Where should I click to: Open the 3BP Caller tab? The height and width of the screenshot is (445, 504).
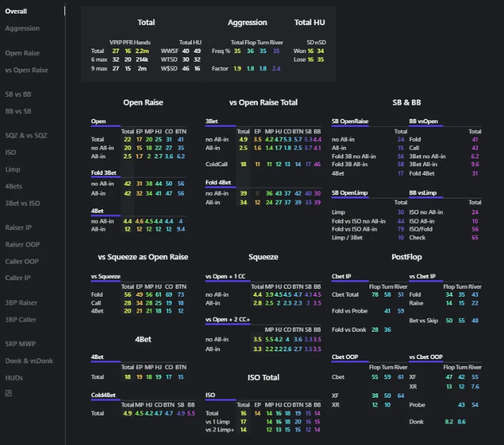(x=21, y=320)
